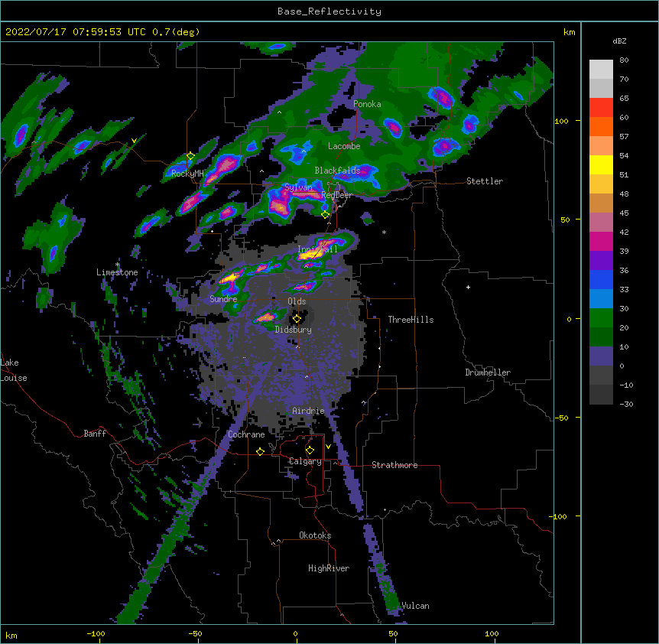This screenshot has height=644, width=659.
Task: Click the Calgary city label
Action: click(x=305, y=461)
